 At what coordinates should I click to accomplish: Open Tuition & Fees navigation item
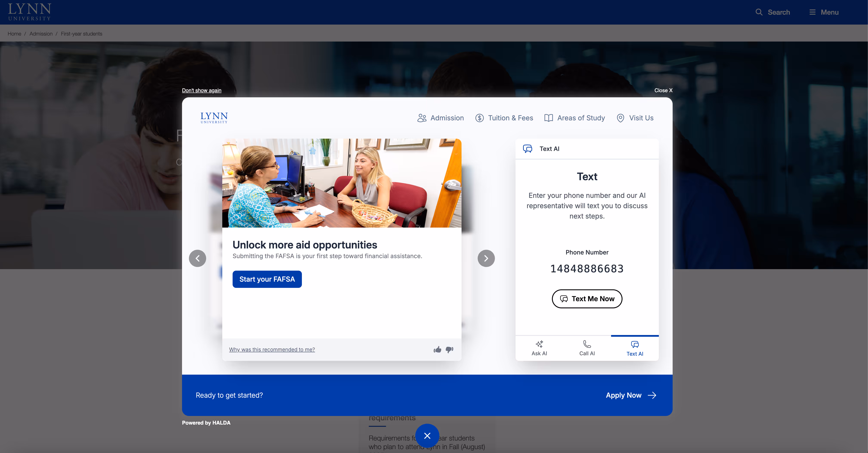504,118
